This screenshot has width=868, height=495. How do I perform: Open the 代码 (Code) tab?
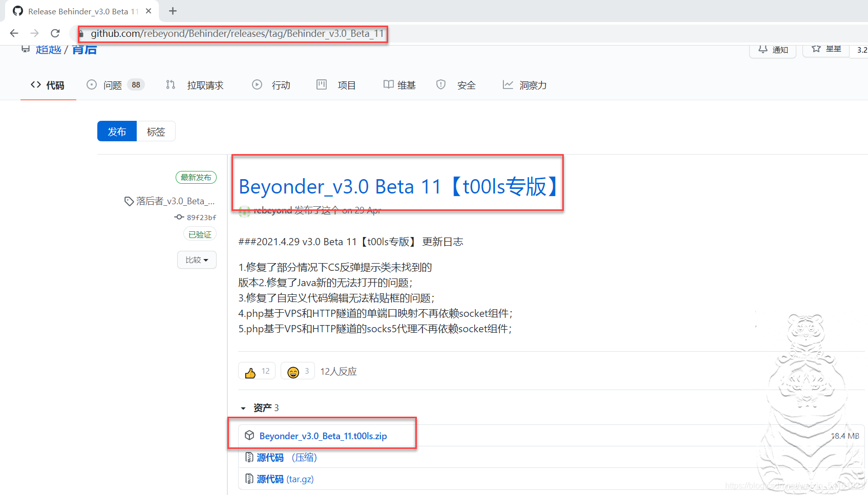point(48,85)
